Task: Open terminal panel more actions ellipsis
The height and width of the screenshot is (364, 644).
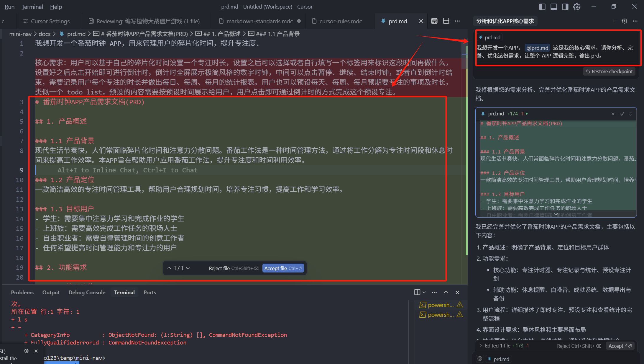Action: [x=434, y=292]
